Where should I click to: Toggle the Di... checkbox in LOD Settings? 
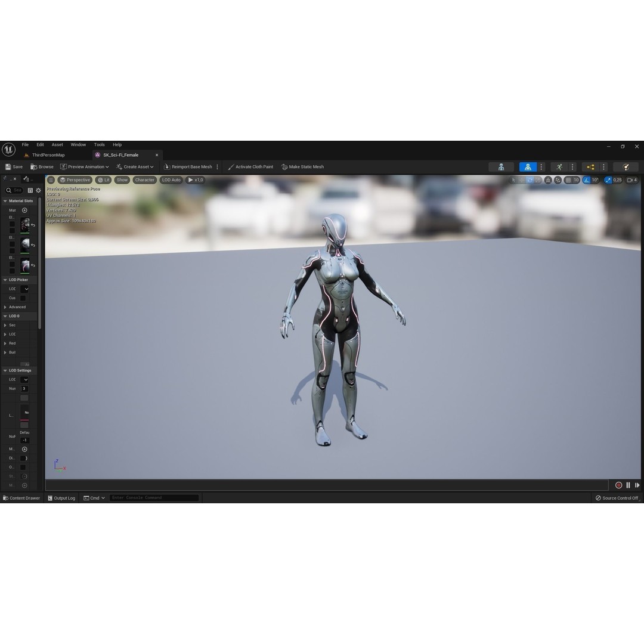pos(24,458)
